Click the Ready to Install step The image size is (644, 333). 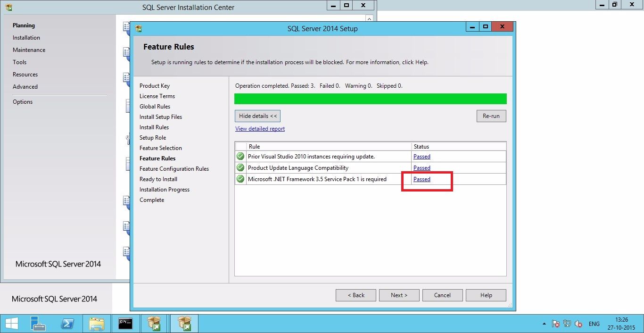158,179
